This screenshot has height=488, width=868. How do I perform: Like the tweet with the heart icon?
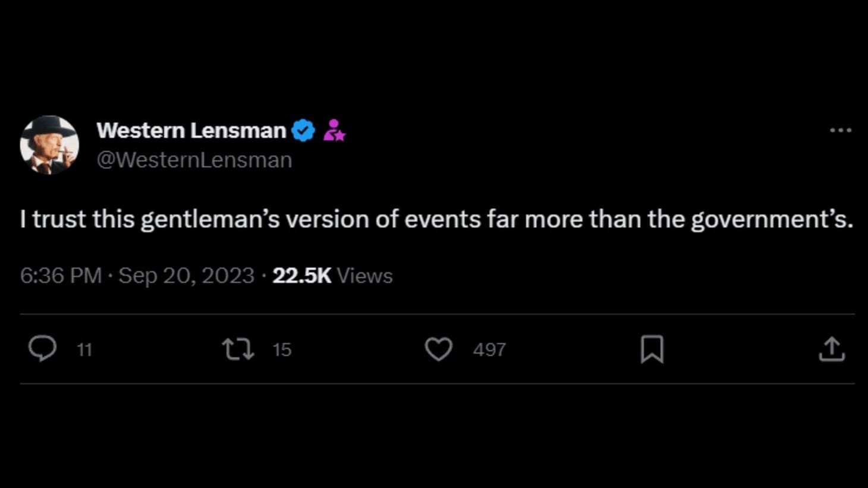point(438,349)
